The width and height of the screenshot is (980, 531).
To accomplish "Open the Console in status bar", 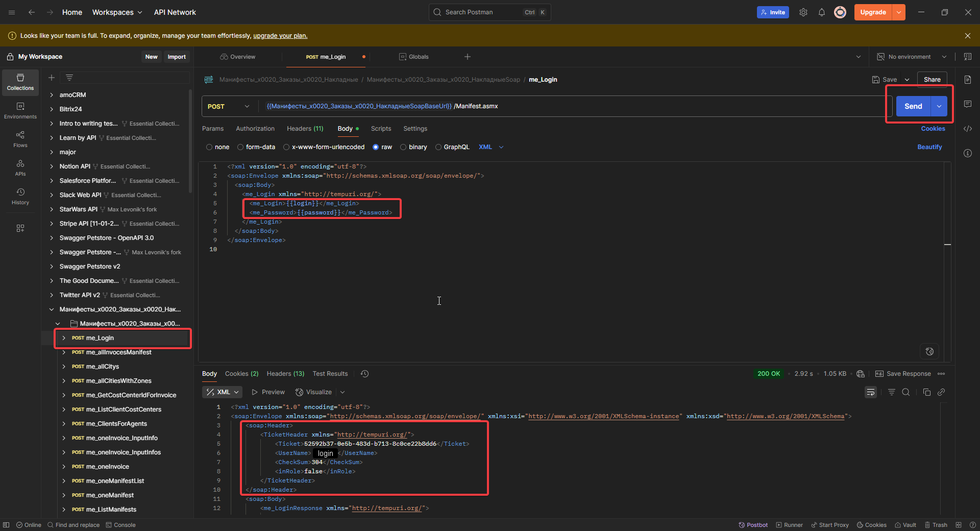I will click(x=121, y=525).
